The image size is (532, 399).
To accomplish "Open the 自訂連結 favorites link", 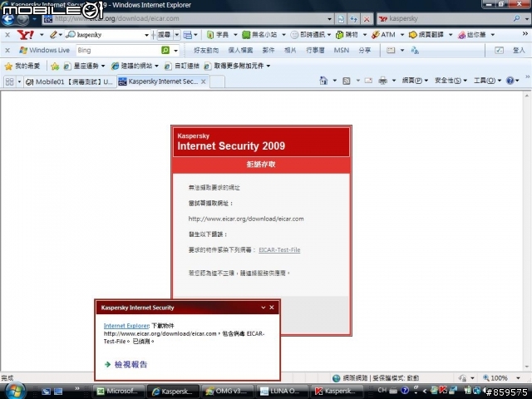I will 182,66.
